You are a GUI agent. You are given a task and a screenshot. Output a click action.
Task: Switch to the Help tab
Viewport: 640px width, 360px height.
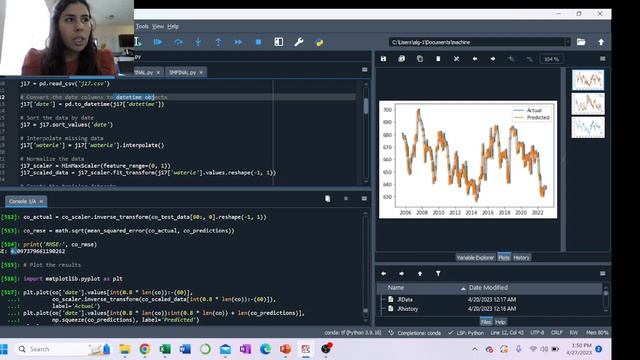click(x=500, y=322)
